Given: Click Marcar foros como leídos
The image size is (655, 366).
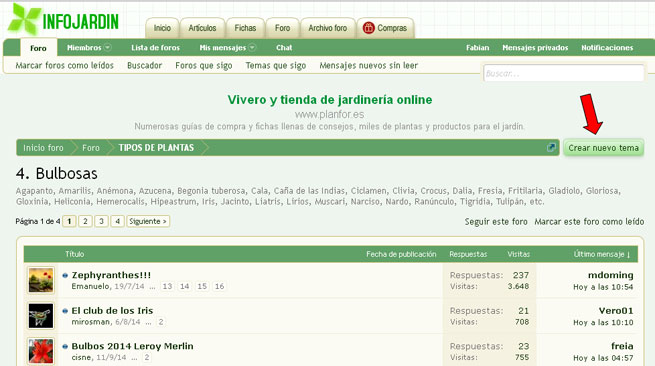Looking at the screenshot, I should (x=65, y=65).
